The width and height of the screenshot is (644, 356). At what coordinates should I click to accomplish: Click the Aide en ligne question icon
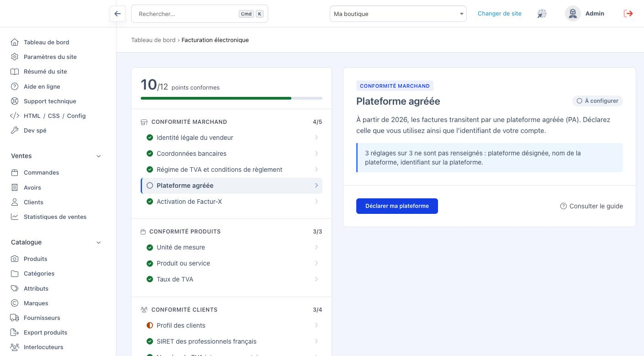click(x=15, y=86)
